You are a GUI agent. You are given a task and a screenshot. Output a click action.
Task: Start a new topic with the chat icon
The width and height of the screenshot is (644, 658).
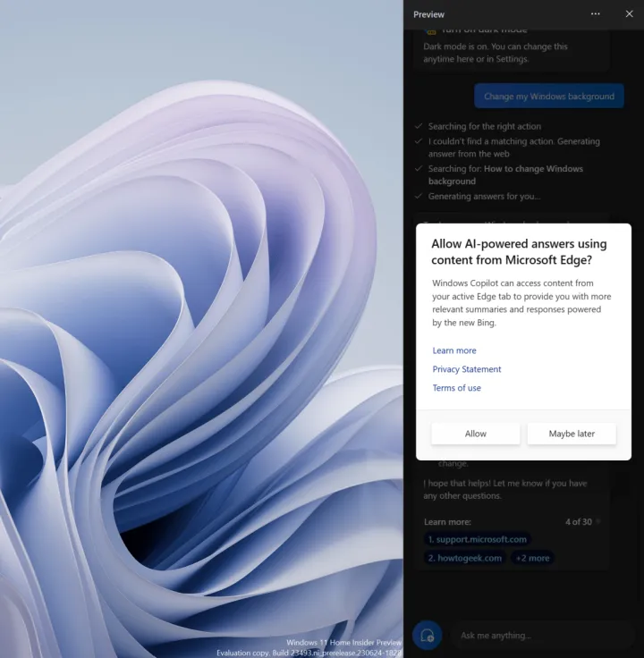pyautogui.click(x=428, y=635)
